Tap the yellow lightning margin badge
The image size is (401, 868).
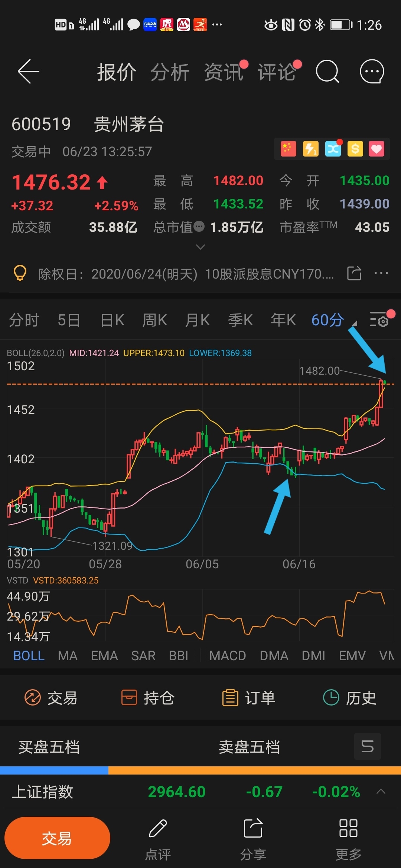310,149
